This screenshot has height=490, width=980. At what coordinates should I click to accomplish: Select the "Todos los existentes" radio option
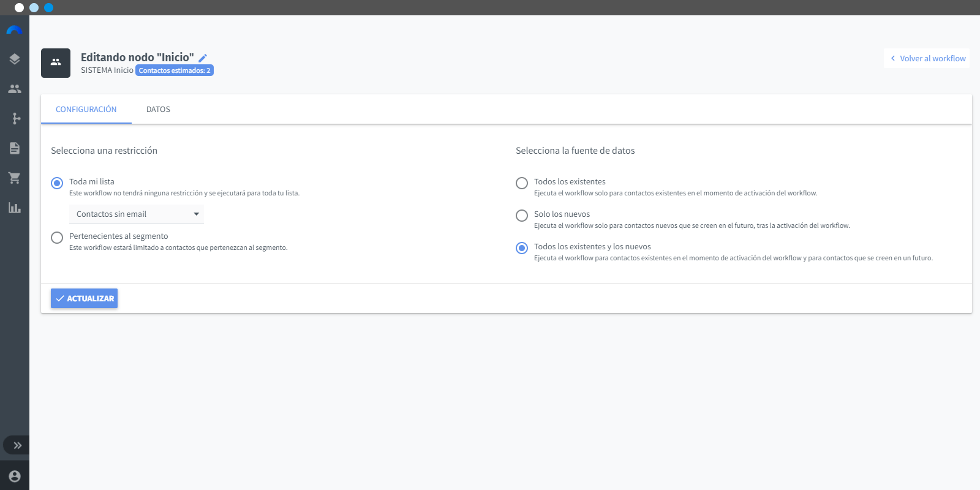[522, 183]
